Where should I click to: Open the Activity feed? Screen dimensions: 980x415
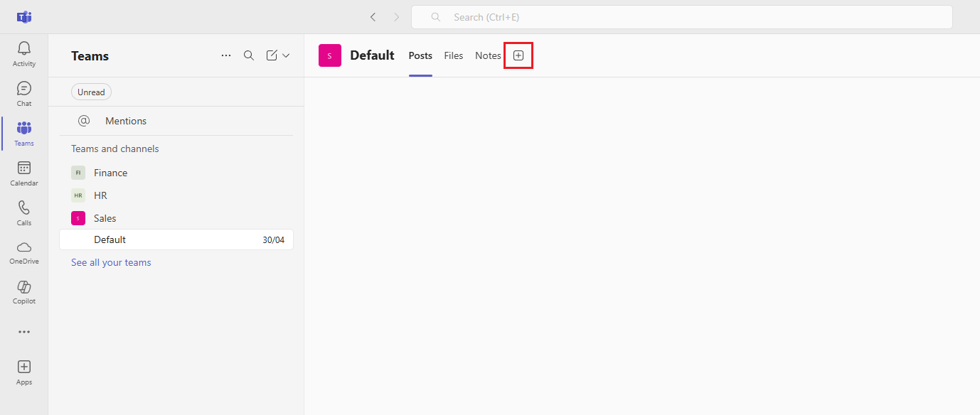point(24,54)
